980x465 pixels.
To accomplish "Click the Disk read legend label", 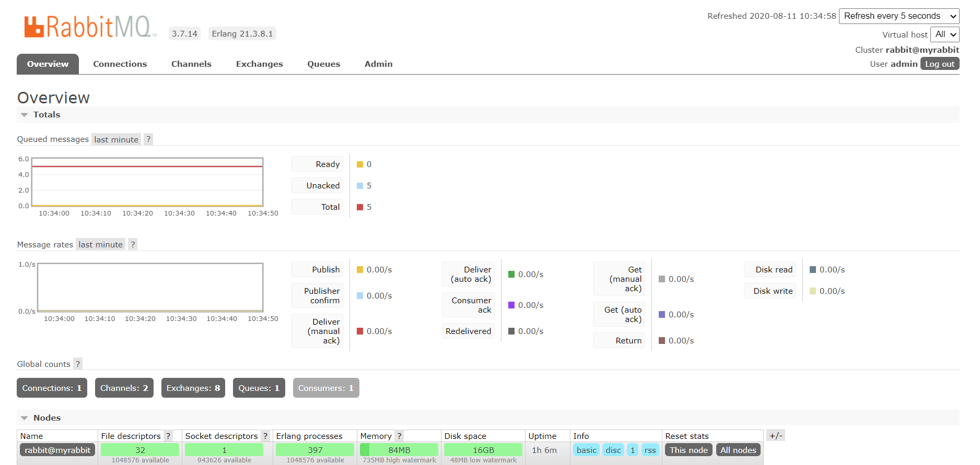I will [770, 270].
